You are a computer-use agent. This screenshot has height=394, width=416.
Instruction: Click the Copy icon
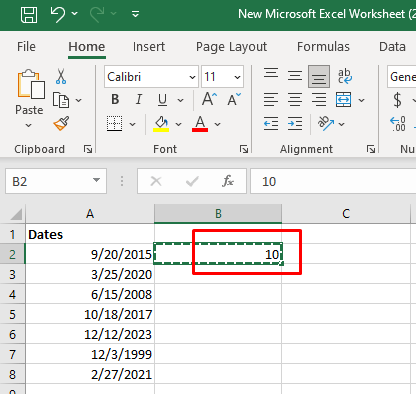click(x=61, y=100)
